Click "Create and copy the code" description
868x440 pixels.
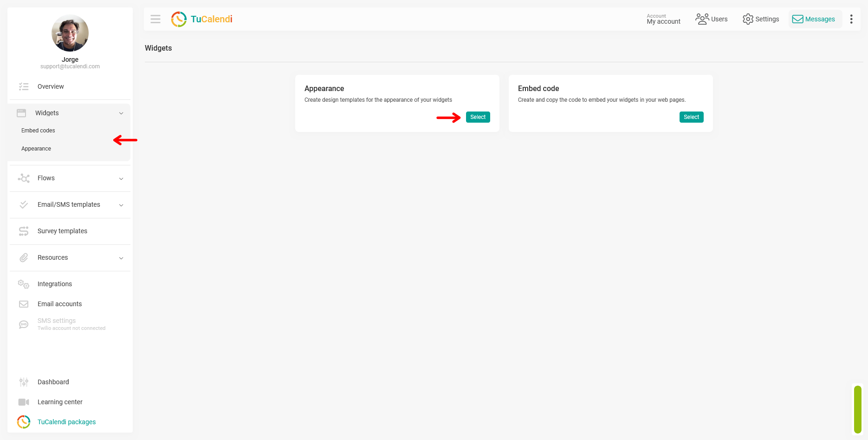pyautogui.click(x=602, y=100)
